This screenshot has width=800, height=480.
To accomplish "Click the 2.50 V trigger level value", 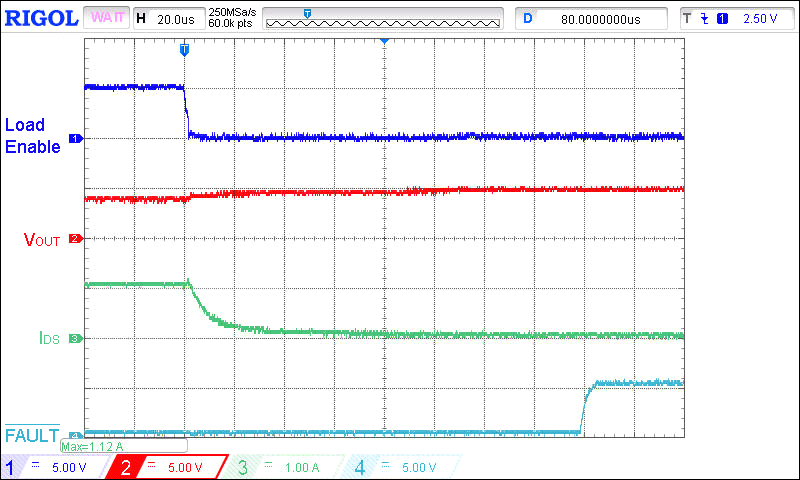I will click(x=760, y=19).
